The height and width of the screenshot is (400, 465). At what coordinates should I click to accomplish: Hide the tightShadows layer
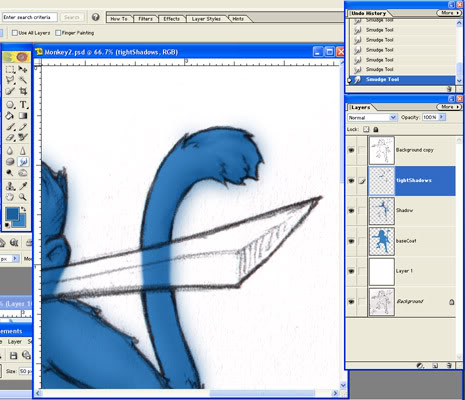coord(351,181)
